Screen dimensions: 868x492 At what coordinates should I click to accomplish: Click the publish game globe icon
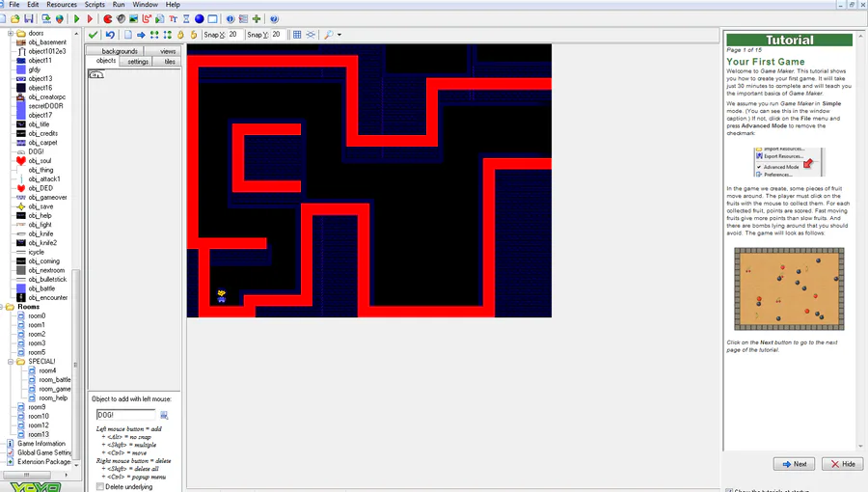[x=59, y=19]
